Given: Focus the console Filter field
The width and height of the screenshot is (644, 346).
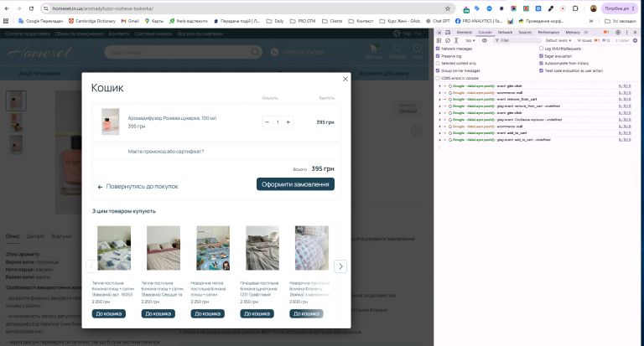Looking at the screenshot, I should point(517,41).
